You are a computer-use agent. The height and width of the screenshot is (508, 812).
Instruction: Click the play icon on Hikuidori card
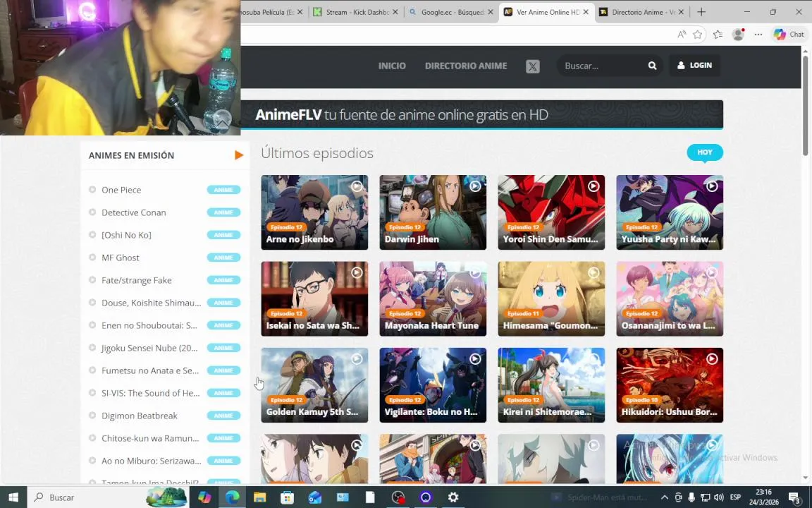point(712,358)
